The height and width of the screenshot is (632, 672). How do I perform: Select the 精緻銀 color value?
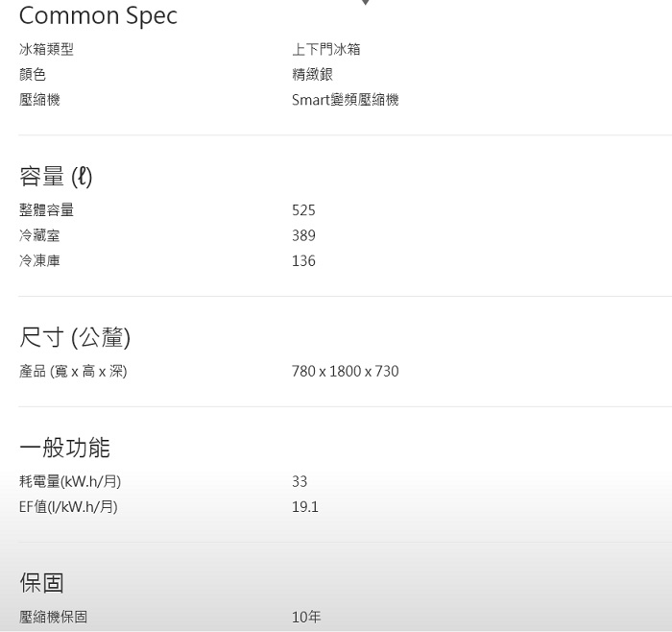tap(312, 74)
